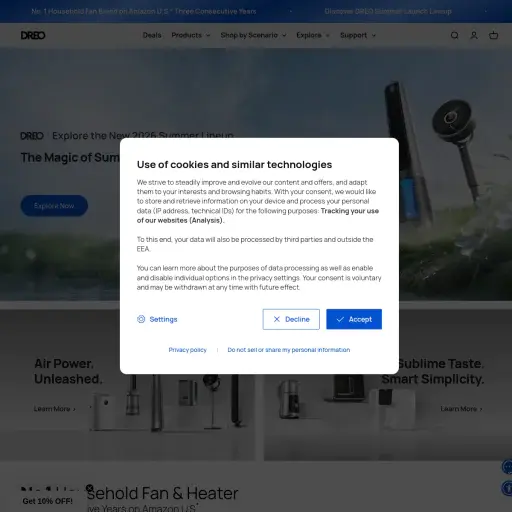Click Learn More under Air Power Unleashed
This screenshot has width=512, height=512.
click(x=55, y=409)
